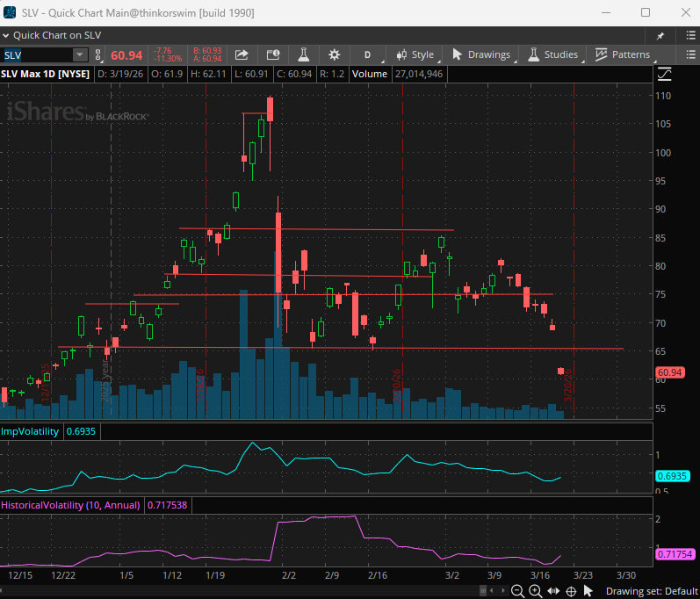This screenshot has width=700, height=599.
Task: Click the 0.6935 bubble on volatility axis
Action: (672, 476)
